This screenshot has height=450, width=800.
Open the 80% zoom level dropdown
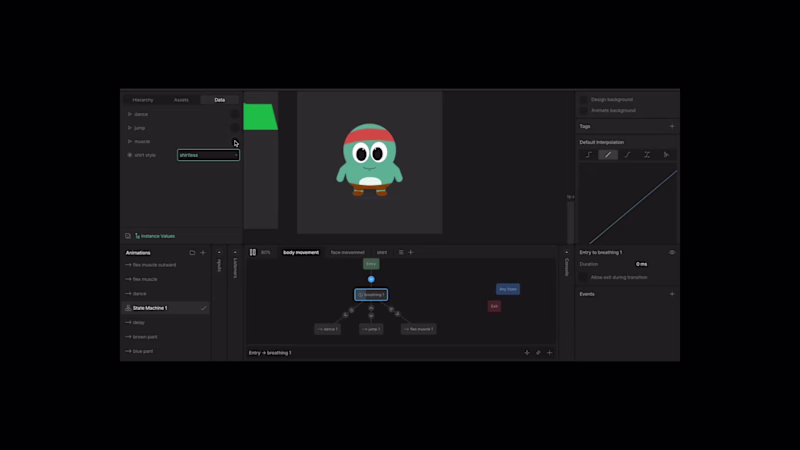pos(266,252)
